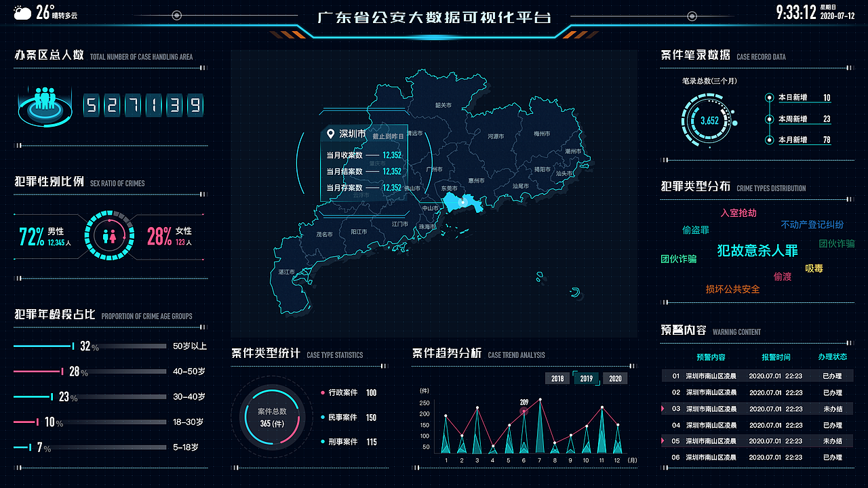The image size is (868, 488).
Task: Click the 18-30岁 10% age bar
Action: (90, 422)
